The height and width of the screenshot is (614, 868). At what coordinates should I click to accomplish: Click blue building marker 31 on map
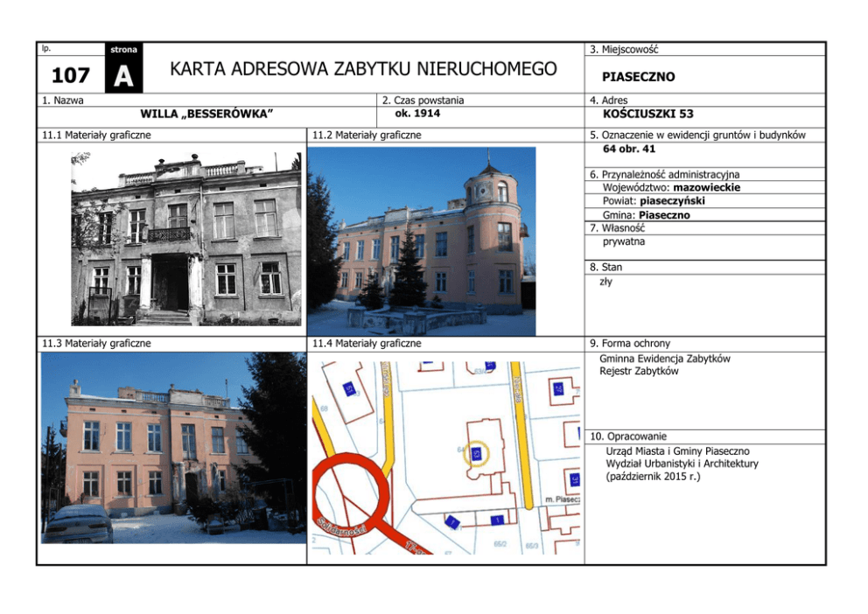(575, 480)
